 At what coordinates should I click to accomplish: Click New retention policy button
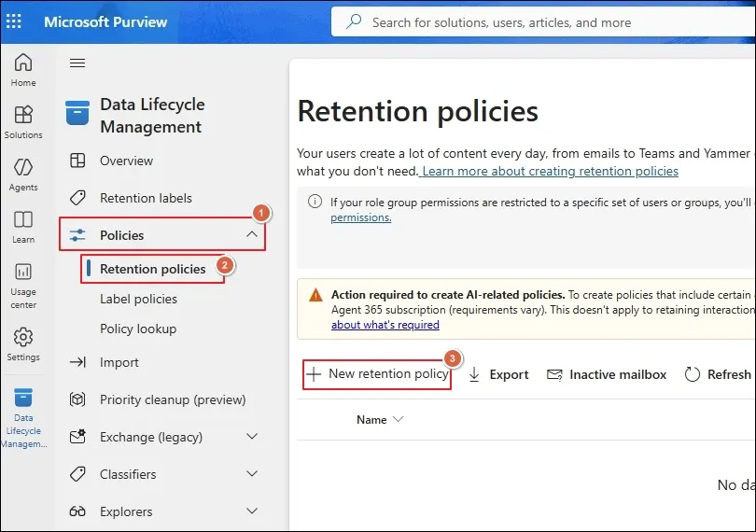point(377,374)
